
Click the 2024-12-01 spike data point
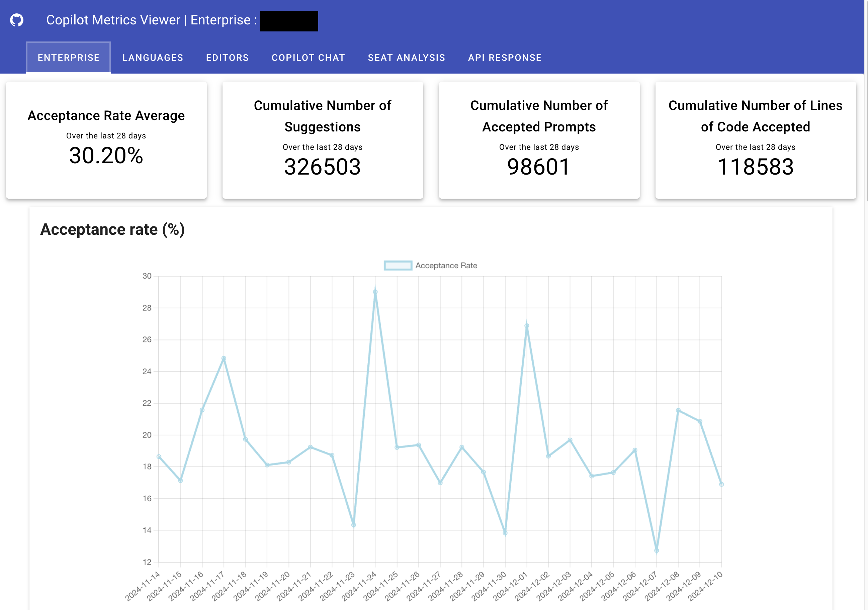coord(527,325)
